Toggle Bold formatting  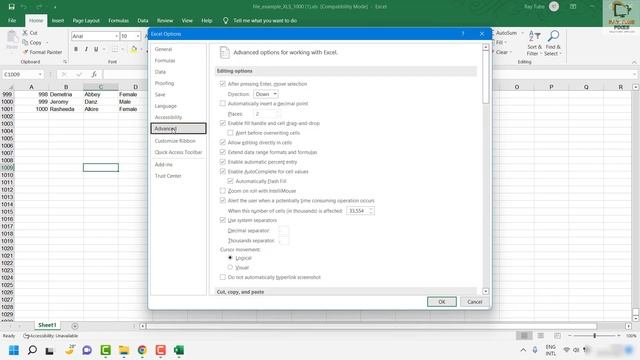(76, 49)
